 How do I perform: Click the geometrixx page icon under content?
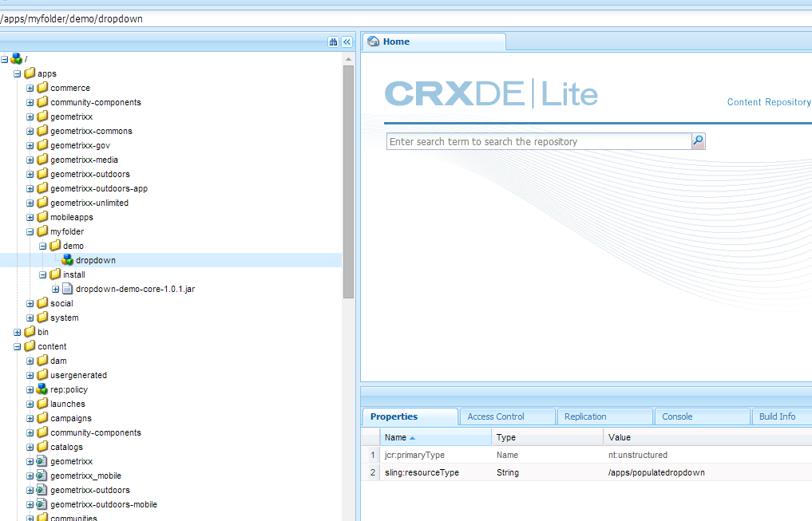(42, 461)
